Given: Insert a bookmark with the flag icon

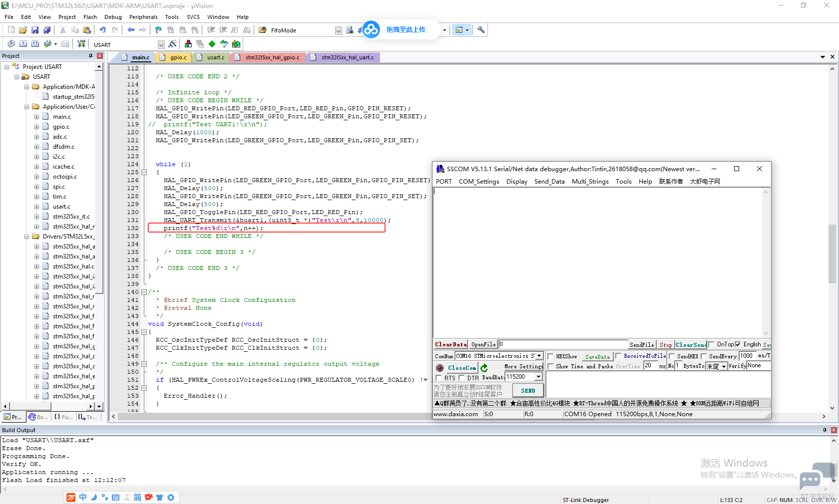Looking at the screenshot, I should (159, 30).
